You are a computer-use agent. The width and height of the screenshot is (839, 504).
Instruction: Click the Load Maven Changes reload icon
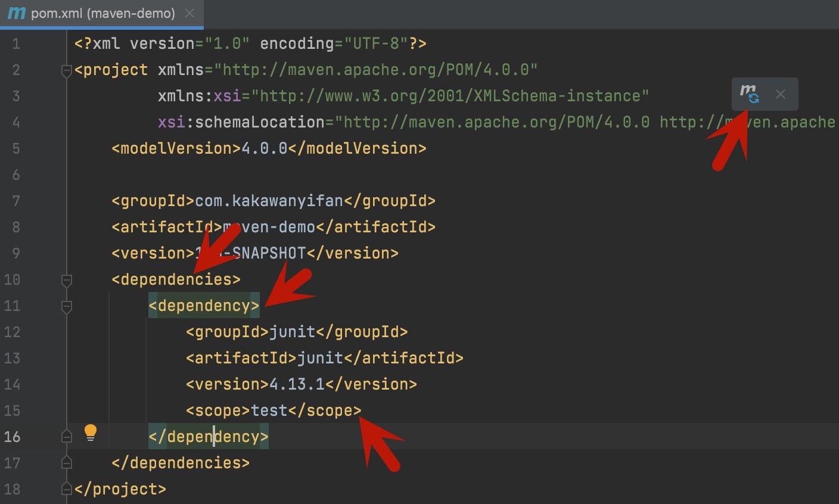pyautogui.click(x=750, y=94)
